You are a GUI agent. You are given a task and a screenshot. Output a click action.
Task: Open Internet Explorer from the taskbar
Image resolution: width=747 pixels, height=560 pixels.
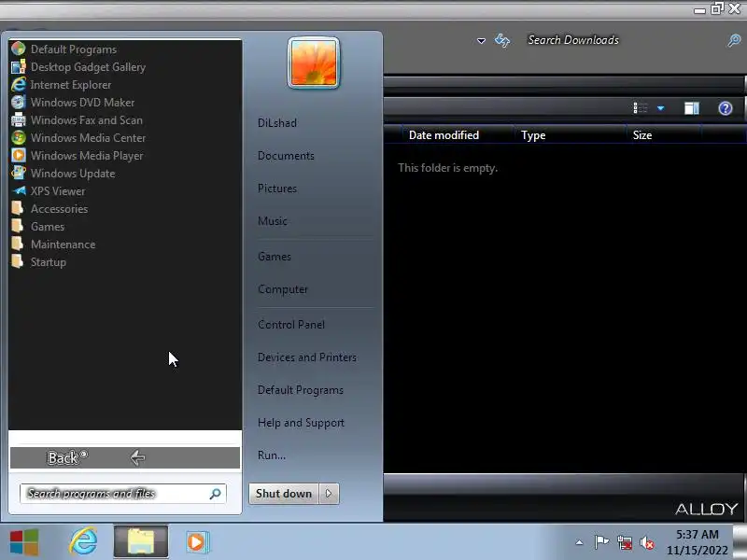pos(83,541)
